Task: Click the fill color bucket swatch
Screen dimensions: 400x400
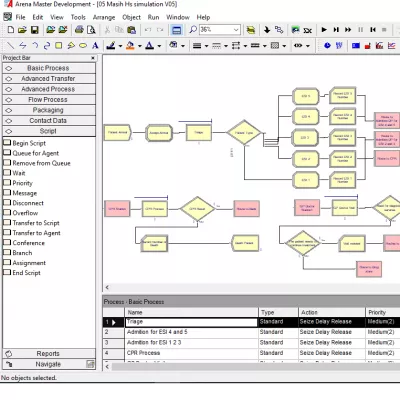Action: pos(130,45)
